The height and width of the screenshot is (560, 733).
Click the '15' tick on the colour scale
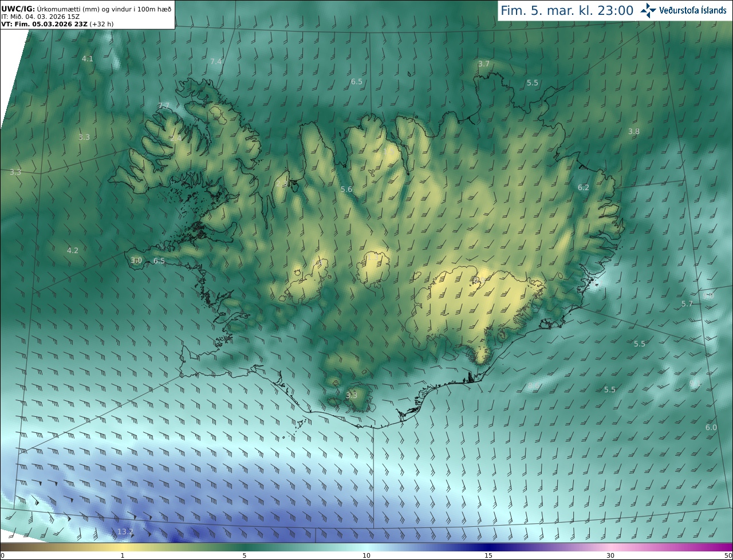click(488, 555)
